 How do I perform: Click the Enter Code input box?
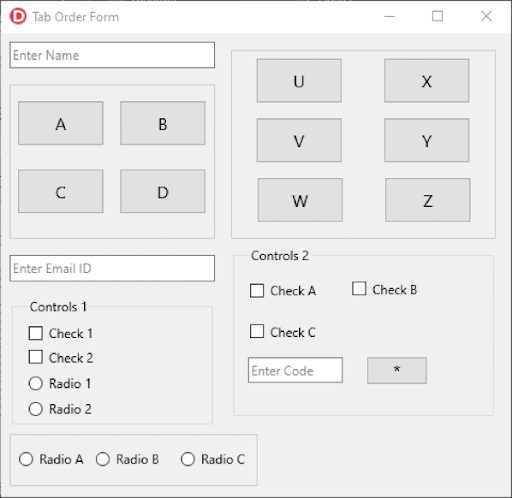pos(295,370)
